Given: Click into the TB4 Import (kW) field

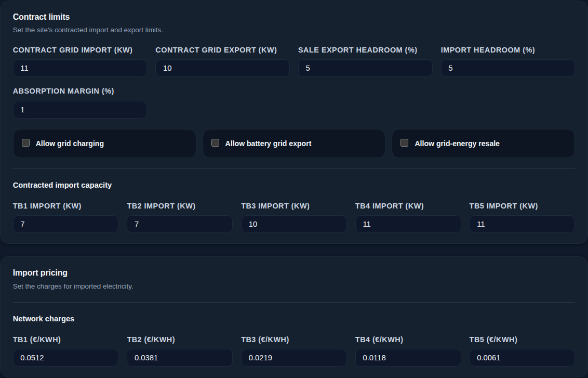Looking at the screenshot, I should [408, 224].
